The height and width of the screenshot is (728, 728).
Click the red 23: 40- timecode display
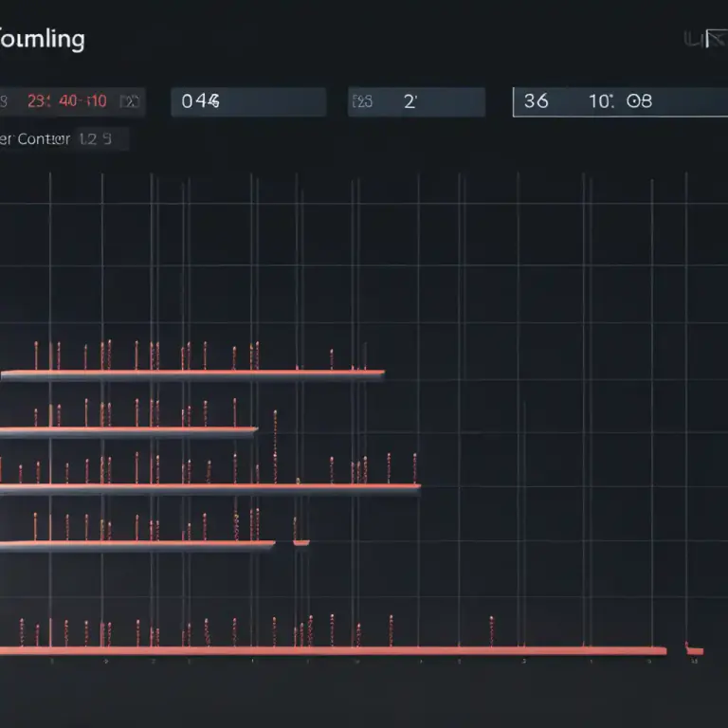pyautogui.click(x=67, y=100)
